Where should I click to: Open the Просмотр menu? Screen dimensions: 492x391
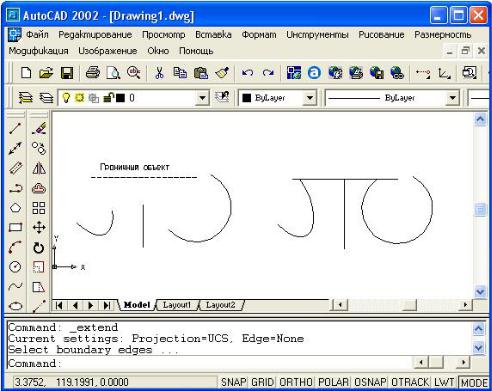tap(163, 35)
